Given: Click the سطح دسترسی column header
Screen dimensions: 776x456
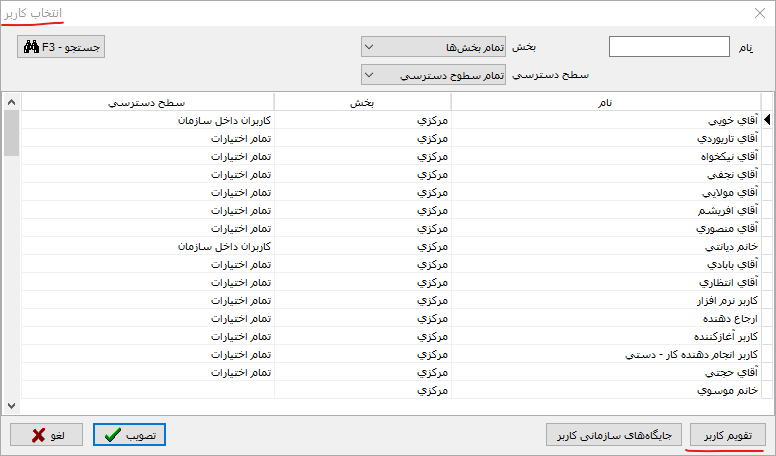Looking at the screenshot, I should coord(147,102).
